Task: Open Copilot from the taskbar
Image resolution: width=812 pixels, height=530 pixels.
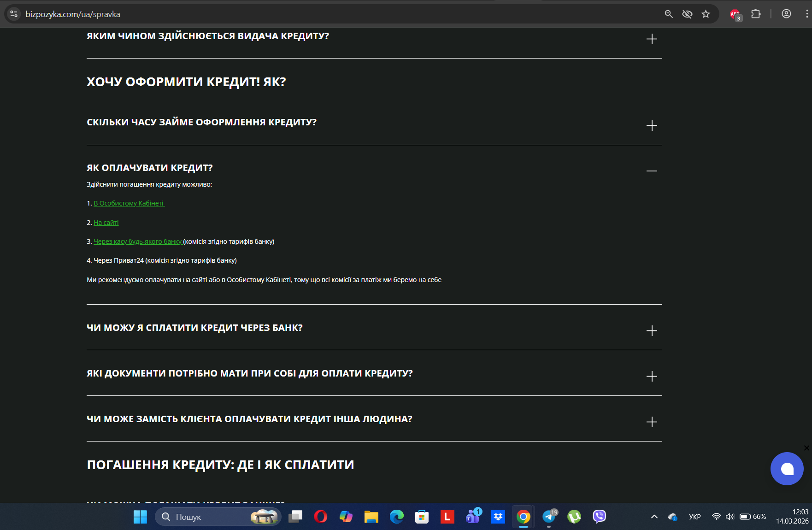Action: [346, 517]
